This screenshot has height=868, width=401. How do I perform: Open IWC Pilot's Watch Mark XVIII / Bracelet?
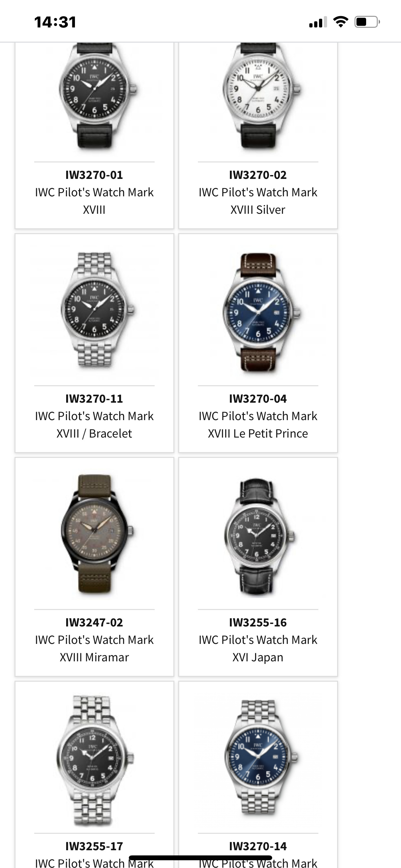pos(94,425)
